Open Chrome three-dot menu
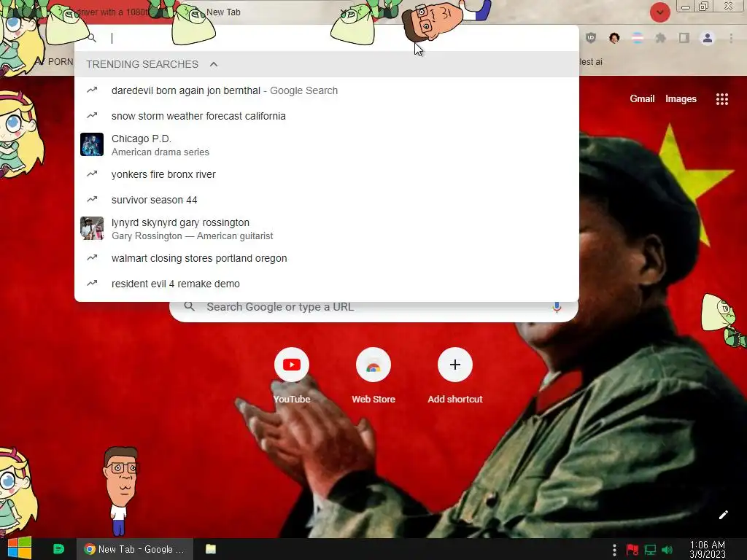The width and height of the screenshot is (747, 560). 731,38
